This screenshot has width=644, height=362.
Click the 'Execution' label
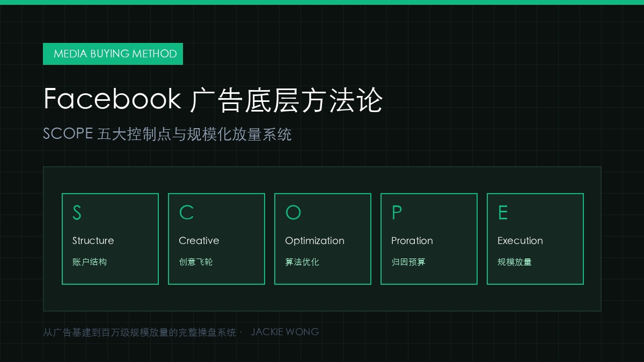coord(521,240)
